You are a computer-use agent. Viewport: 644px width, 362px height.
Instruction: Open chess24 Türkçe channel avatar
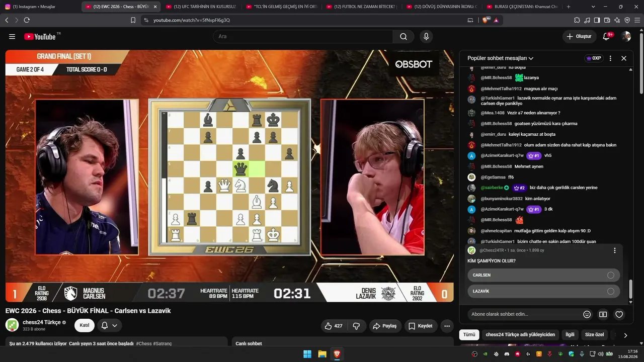click(x=12, y=325)
